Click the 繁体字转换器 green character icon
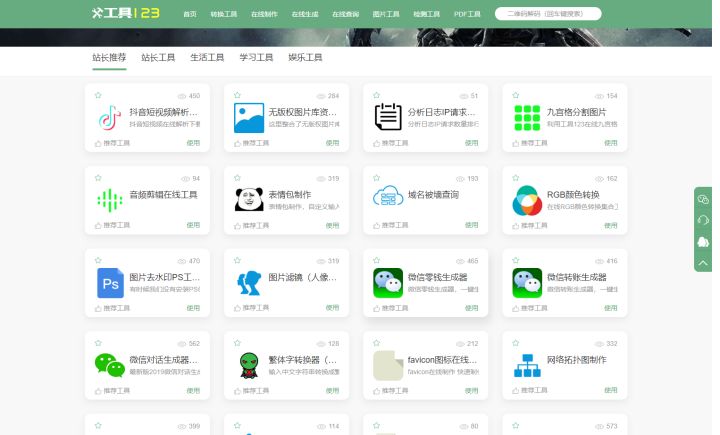This screenshot has height=435, width=720. [249, 365]
